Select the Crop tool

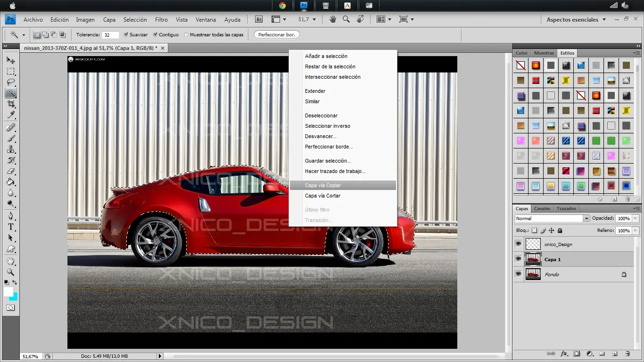(10, 104)
